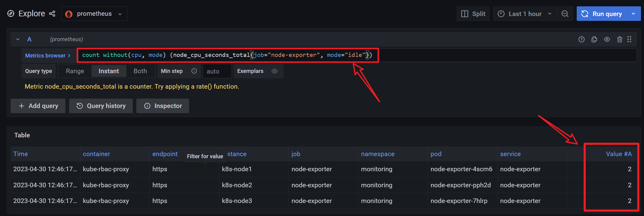This screenshot has height=216, width=644.
Task: Duplicate query A with copy icon
Action: tap(594, 39)
